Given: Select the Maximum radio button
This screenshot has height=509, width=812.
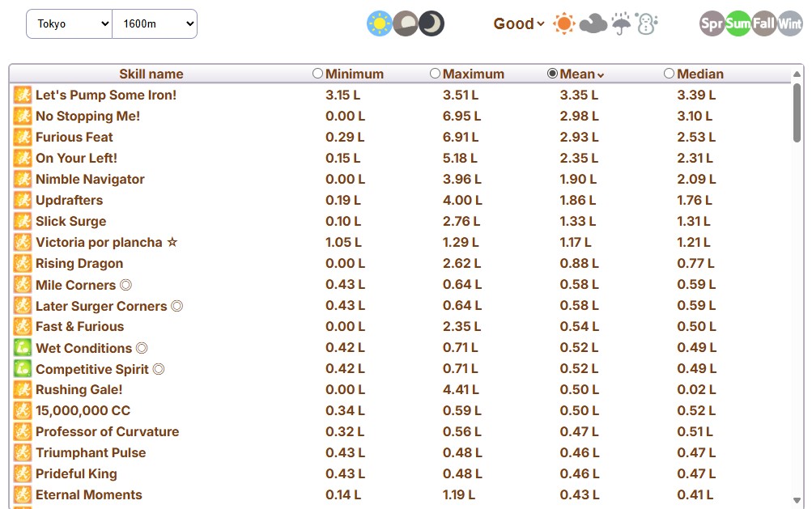Looking at the screenshot, I should click(x=435, y=74).
